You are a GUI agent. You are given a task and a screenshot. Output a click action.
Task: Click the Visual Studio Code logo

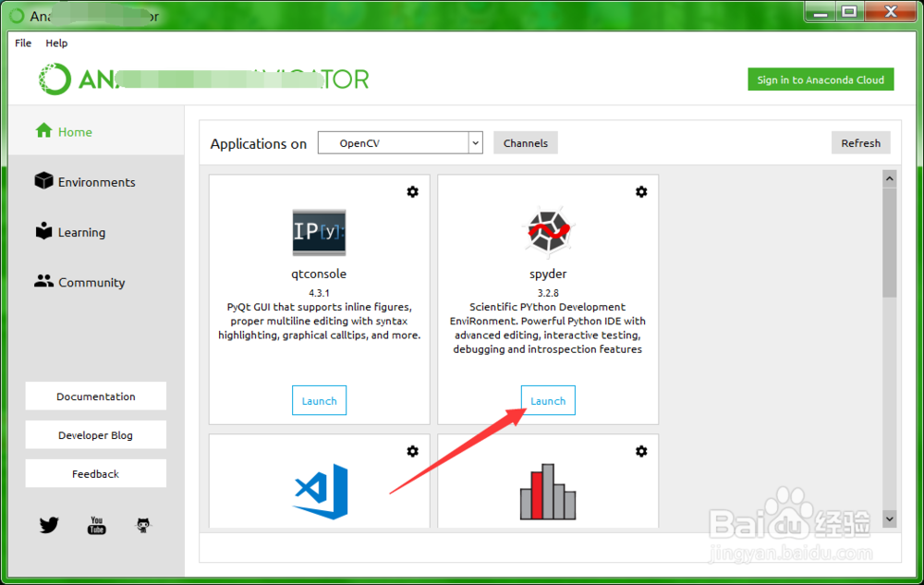322,492
